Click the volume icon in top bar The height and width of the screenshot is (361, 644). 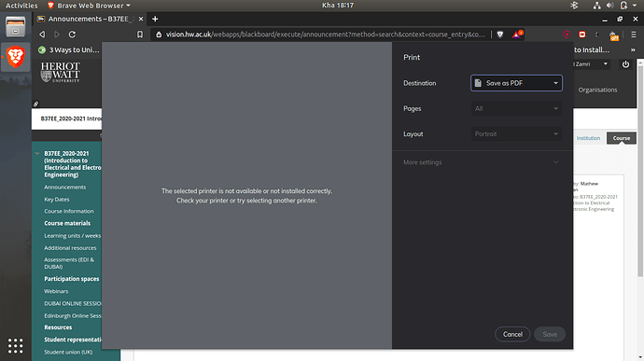tap(609, 6)
